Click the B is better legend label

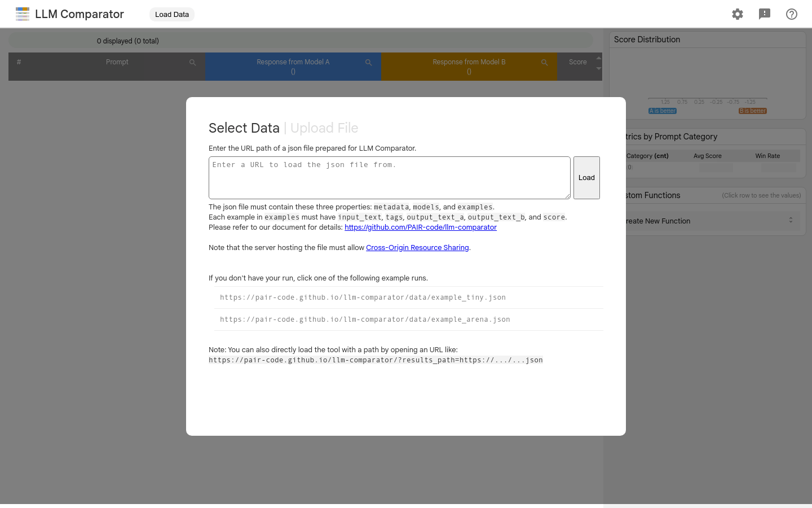753,111
